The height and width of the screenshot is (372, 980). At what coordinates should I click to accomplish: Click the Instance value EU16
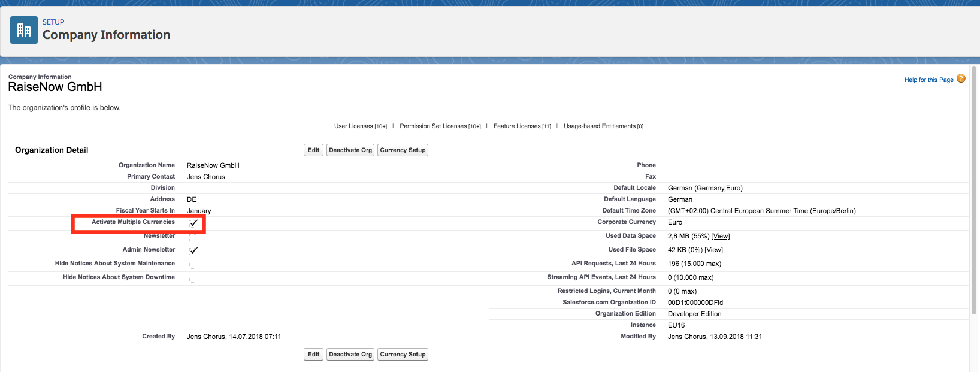point(676,325)
